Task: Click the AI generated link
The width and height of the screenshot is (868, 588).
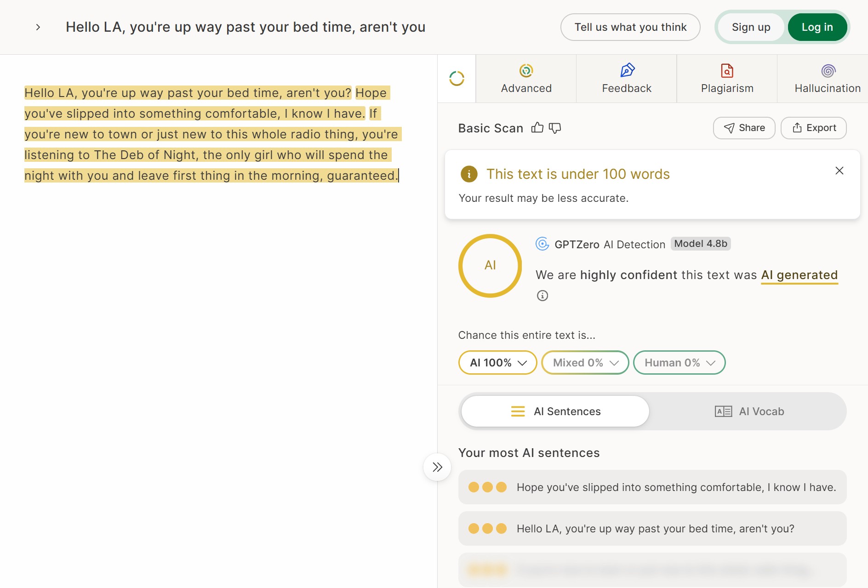Action: pos(799,275)
